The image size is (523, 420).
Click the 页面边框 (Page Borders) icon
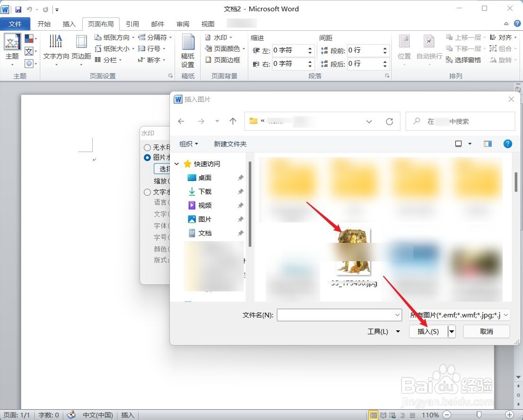click(x=223, y=60)
